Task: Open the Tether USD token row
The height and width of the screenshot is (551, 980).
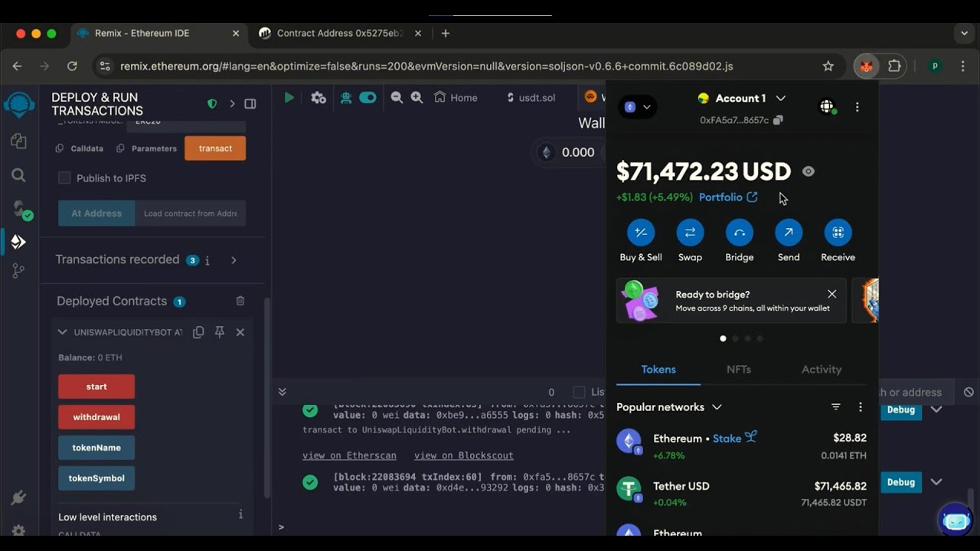Action: click(741, 494)
